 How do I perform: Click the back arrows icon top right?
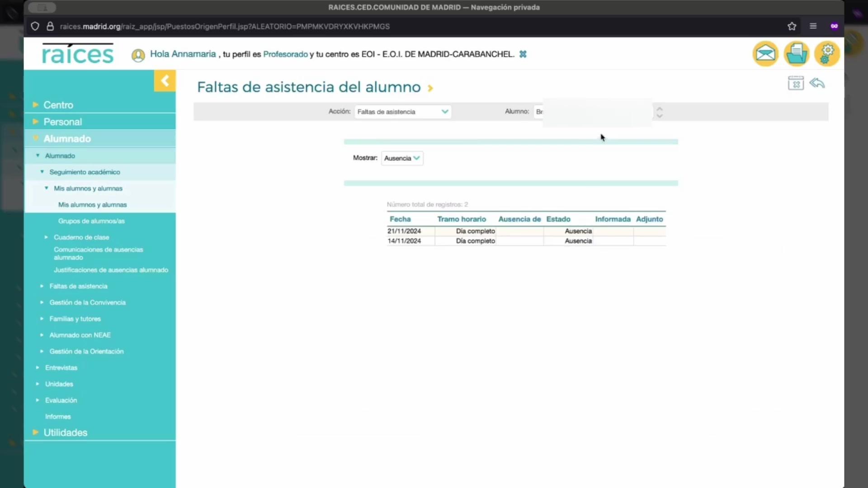[x=817, y=83]
